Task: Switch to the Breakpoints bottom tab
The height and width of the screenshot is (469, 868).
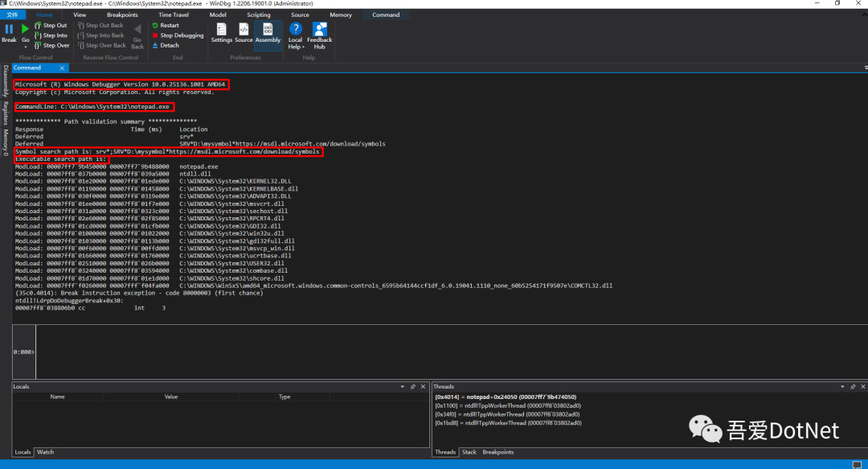Action: 498,452
